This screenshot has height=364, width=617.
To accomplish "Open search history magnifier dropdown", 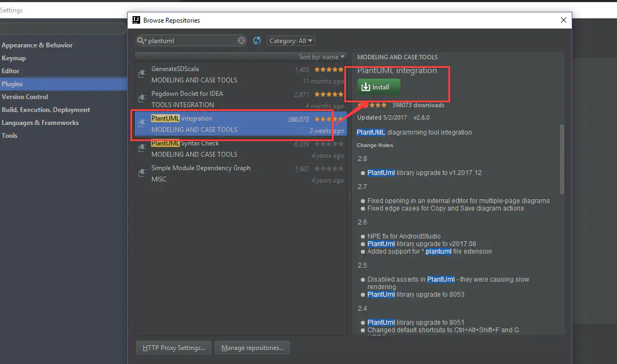I will (x=142, y=40).
